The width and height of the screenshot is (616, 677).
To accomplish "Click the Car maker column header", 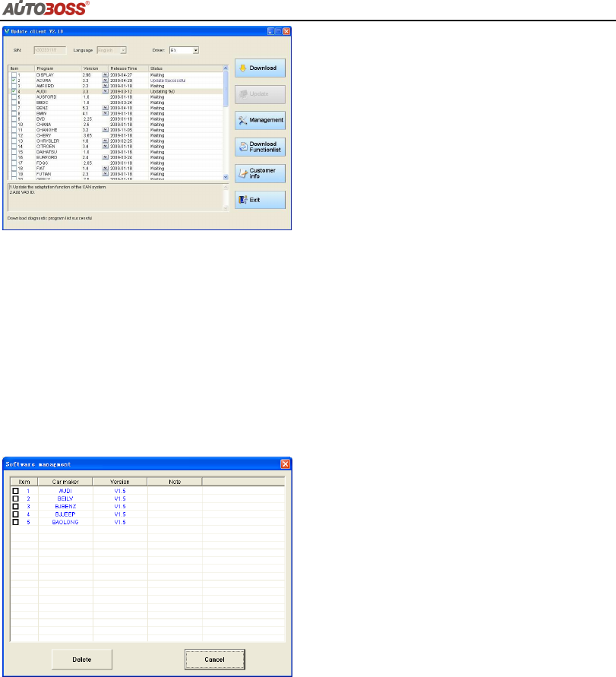I will tap(65, 482).
